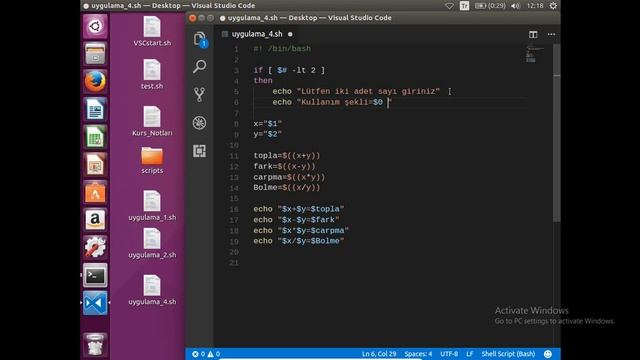Click 'Bolme=$((x/y))' line

pyautogui.click(x=287, y=188)
